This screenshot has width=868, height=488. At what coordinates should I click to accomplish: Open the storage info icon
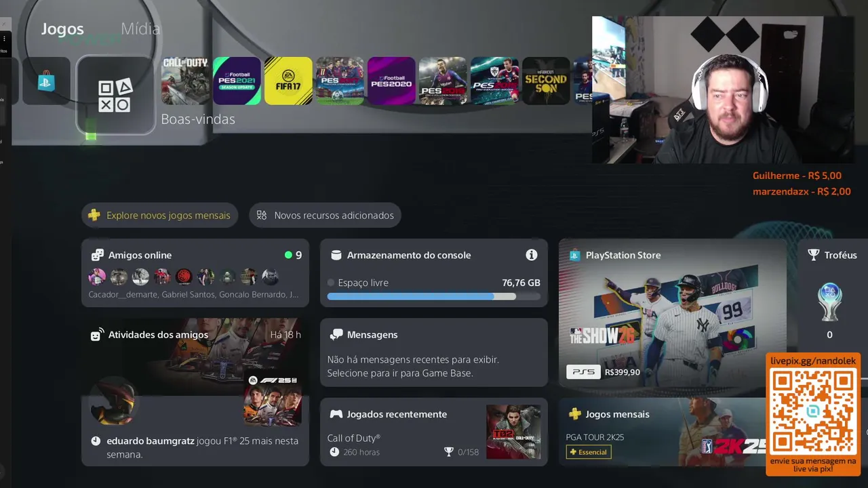point(532,255)
